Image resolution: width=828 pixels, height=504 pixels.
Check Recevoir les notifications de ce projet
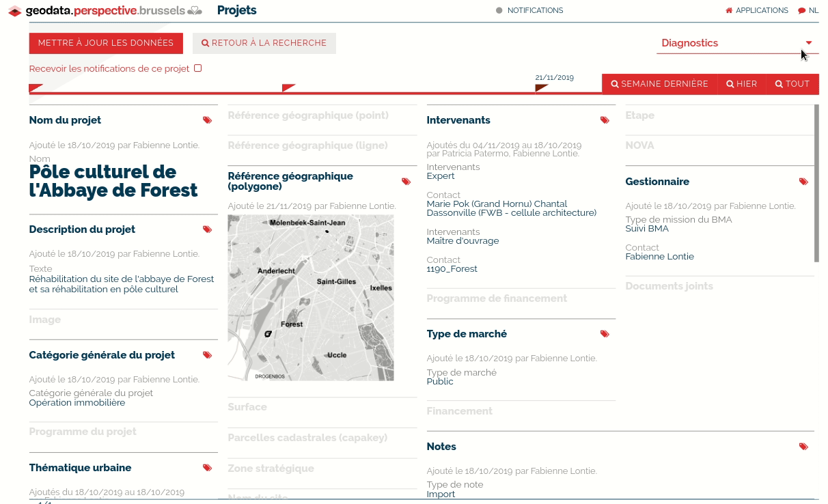(x=197, y=68)
